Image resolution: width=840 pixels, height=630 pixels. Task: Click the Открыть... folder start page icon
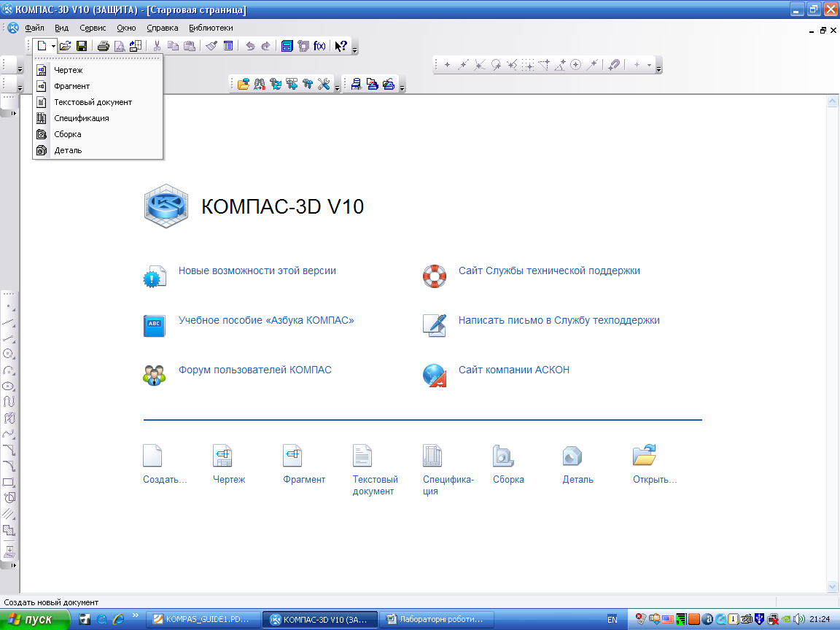pyautogui.click(x=645, y=455)
